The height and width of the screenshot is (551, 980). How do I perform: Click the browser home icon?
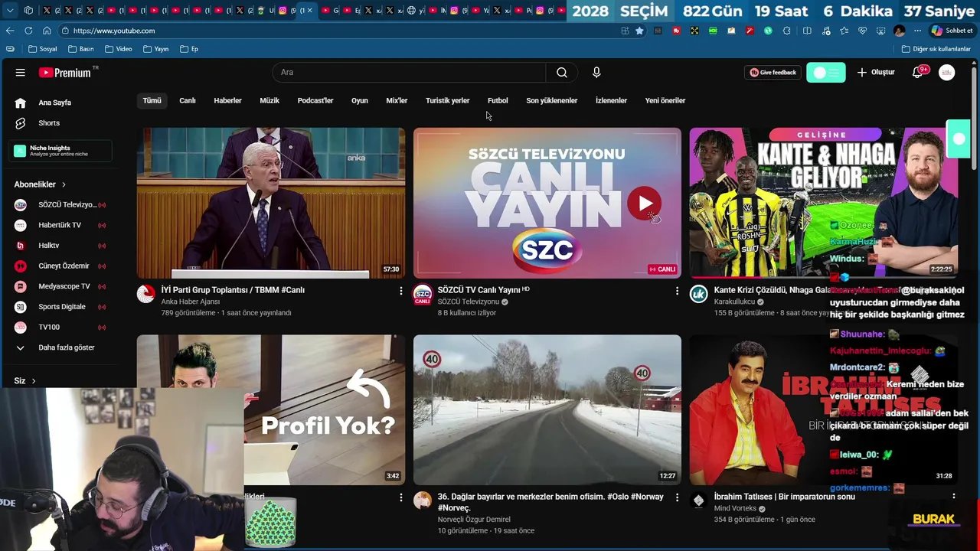point(47,31)
